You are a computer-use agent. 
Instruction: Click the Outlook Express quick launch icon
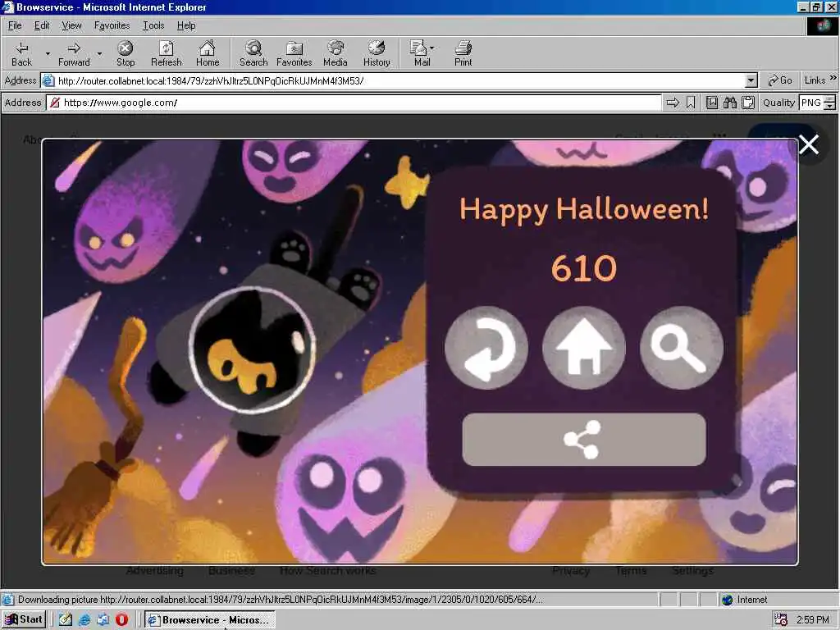tap(103, 620)
